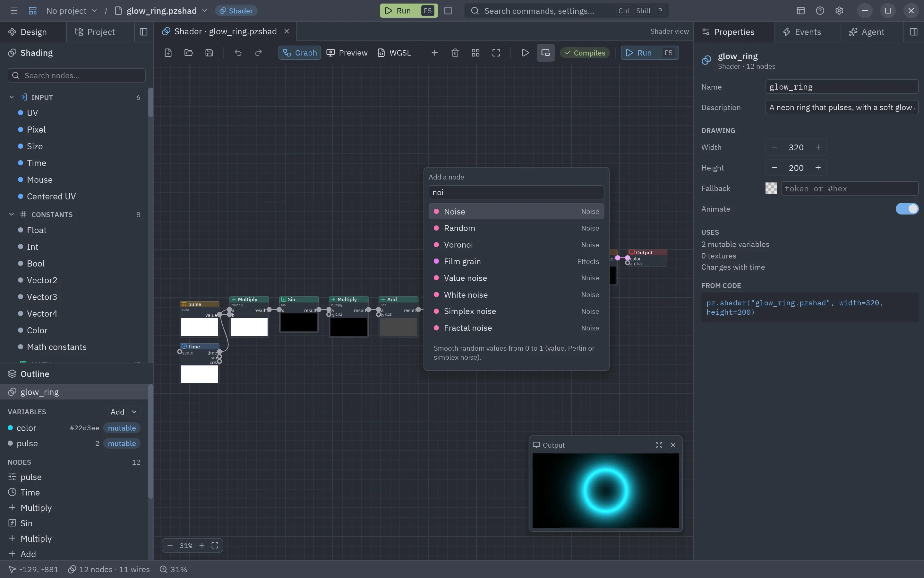The height and width of the screenshot is (578, 924).
Task: Click the stop square next to Run
Action: 448,11
